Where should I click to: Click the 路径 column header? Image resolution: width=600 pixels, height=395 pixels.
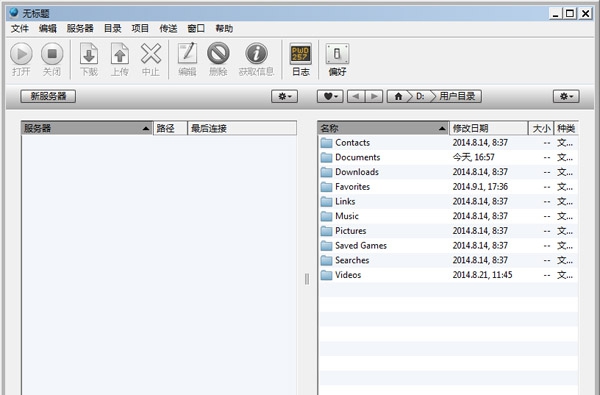tap(170, 128)
